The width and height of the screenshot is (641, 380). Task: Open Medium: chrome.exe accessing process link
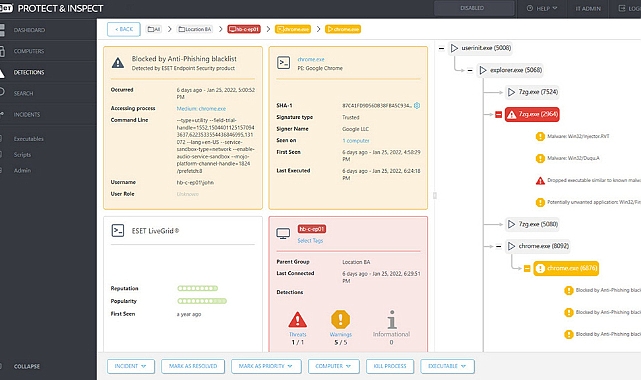(x=201, y=109)
